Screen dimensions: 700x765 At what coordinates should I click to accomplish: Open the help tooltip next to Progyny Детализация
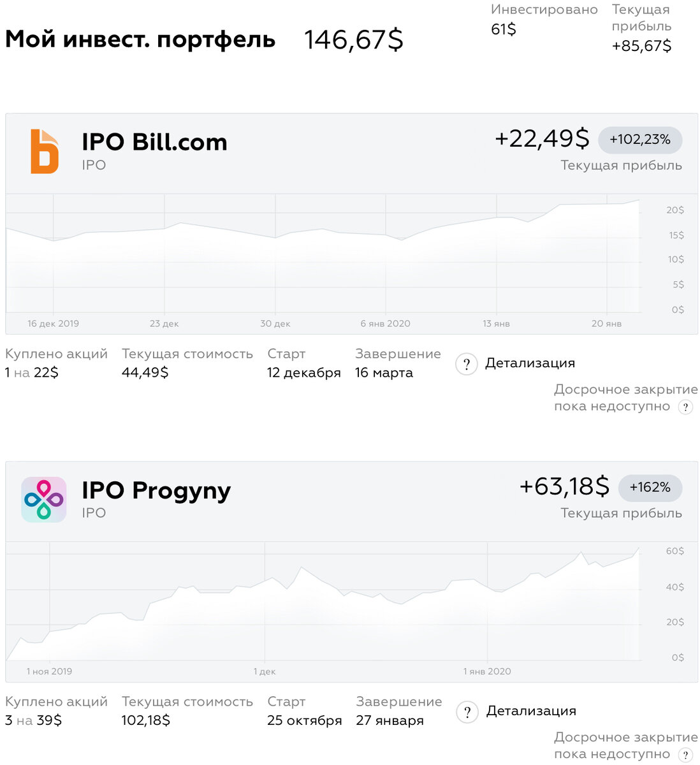467,711
